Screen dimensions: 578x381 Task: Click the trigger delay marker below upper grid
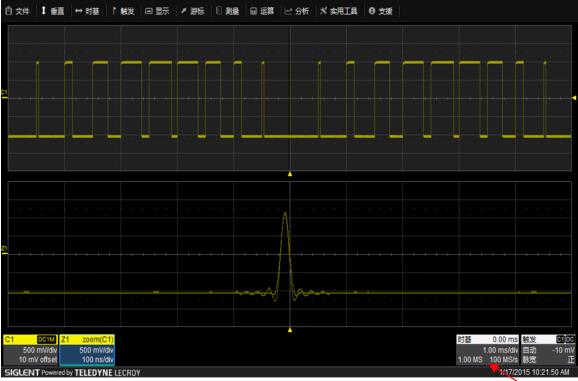point(290,174)
